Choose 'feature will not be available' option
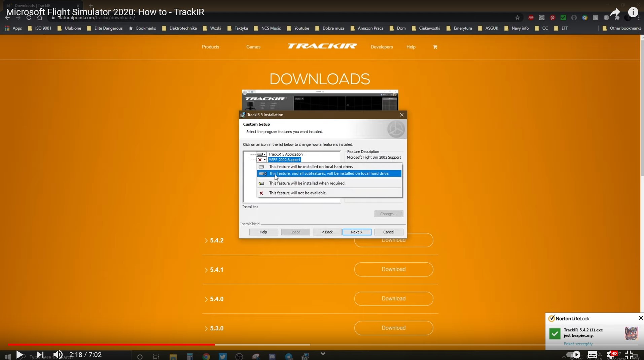 (329, 193)
